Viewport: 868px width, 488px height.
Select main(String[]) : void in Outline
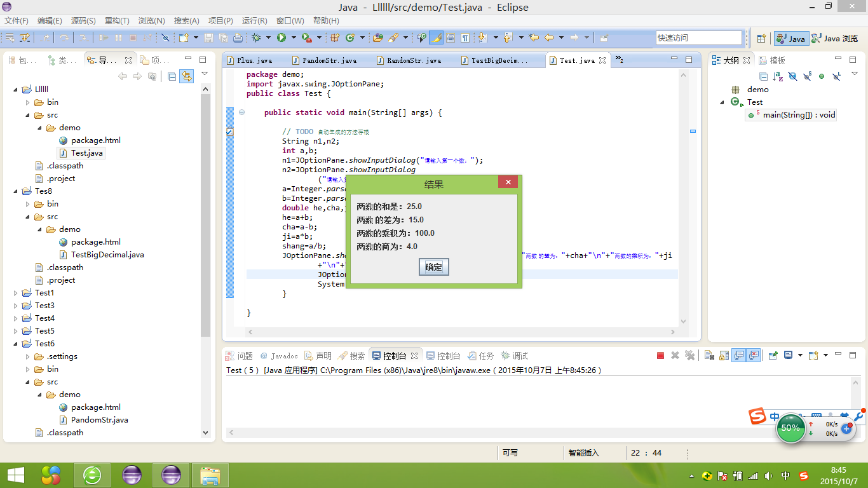coord(792,115)
